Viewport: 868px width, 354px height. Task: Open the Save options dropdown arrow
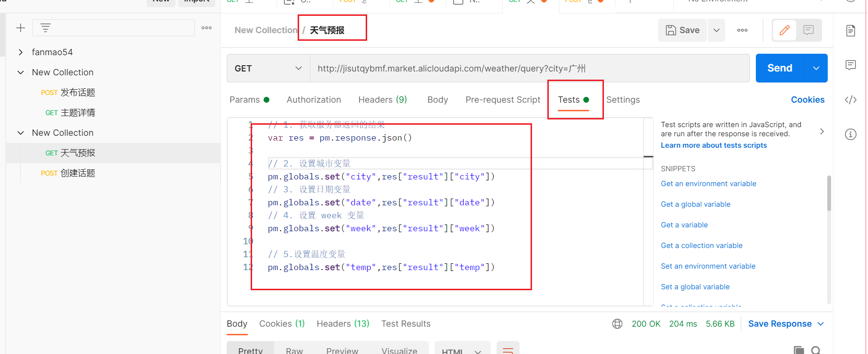coord(717,30)
